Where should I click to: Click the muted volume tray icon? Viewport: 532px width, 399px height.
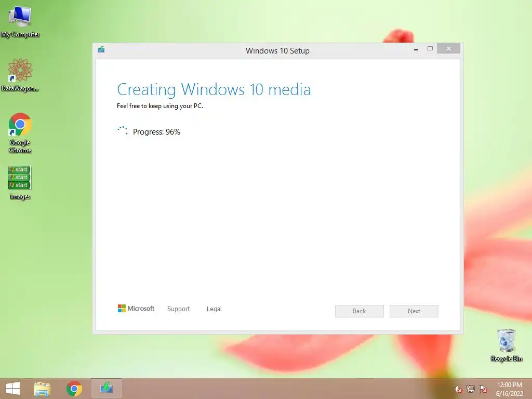coord(458,389)
